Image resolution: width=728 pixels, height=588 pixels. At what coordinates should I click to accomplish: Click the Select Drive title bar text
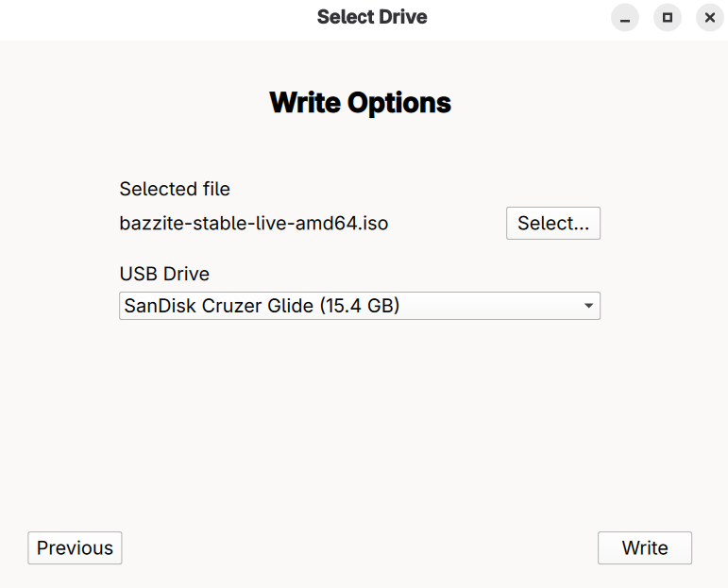tap(371, 17)
